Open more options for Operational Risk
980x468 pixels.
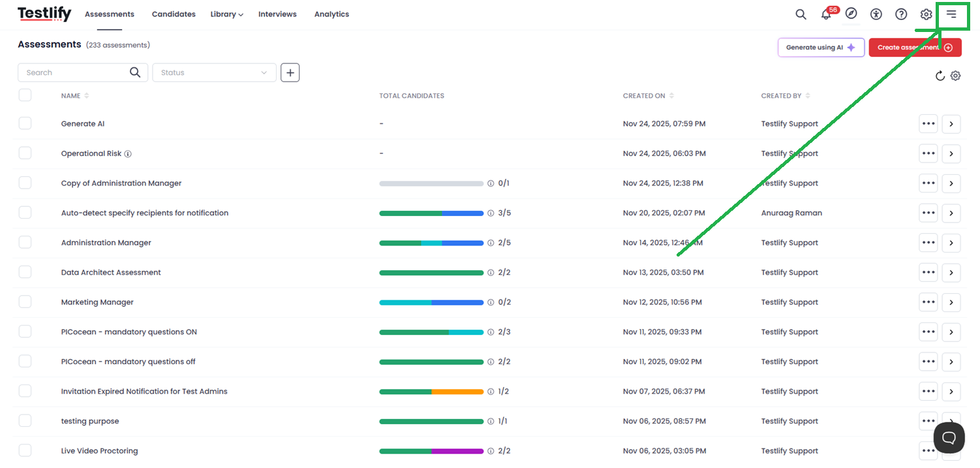[928, 153]
